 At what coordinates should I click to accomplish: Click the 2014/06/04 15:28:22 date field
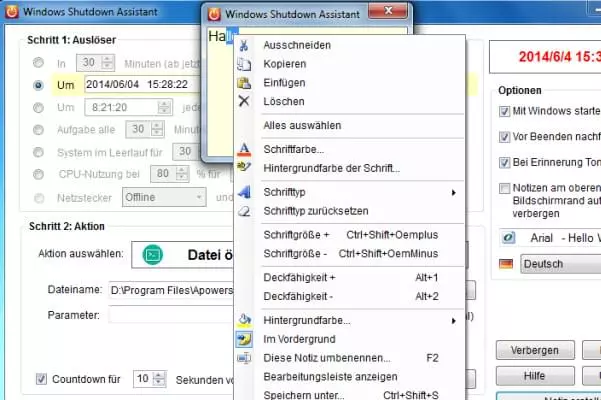click(x=142, y=85)
